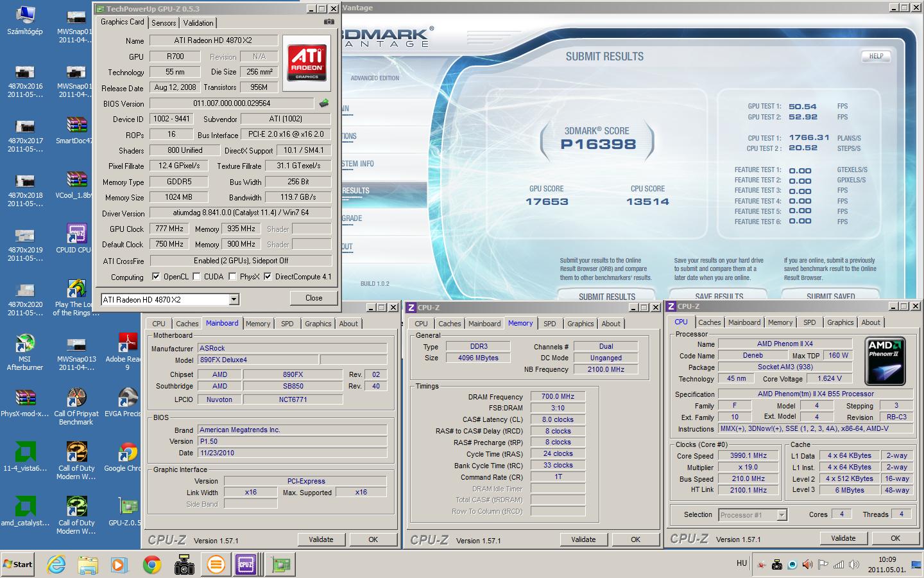
Task: Click the BIOS save chip icon
Action: pos(324,103)
